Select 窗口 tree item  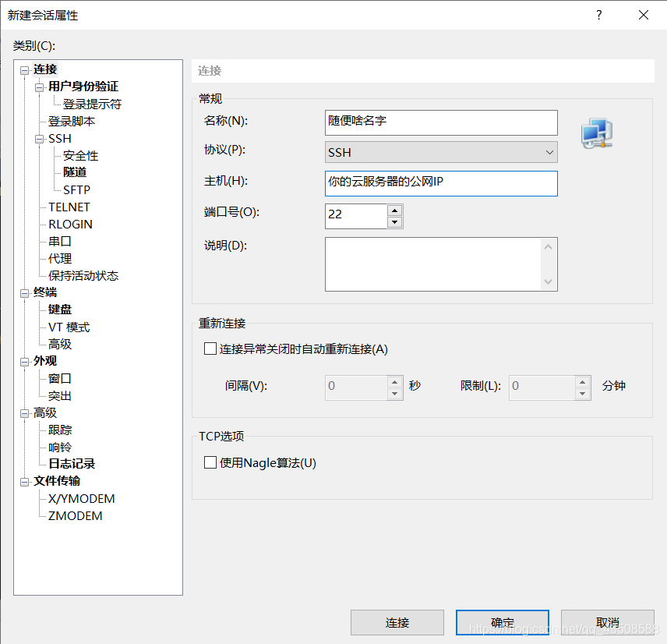coord(59,378)
